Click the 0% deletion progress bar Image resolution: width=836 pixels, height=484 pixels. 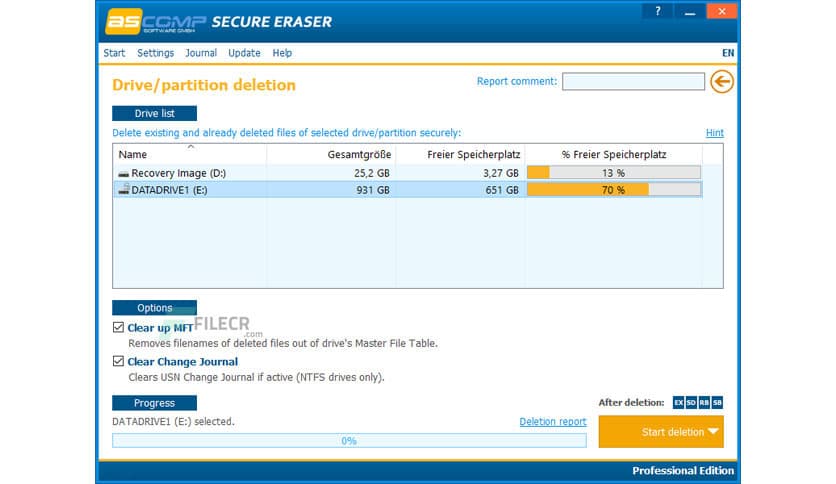pyautogui.click(x=349, y=440)
